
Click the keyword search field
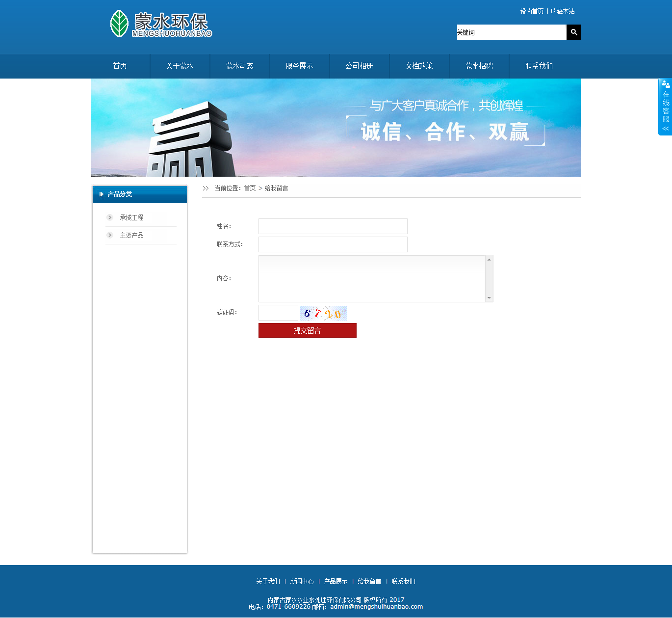511,32
